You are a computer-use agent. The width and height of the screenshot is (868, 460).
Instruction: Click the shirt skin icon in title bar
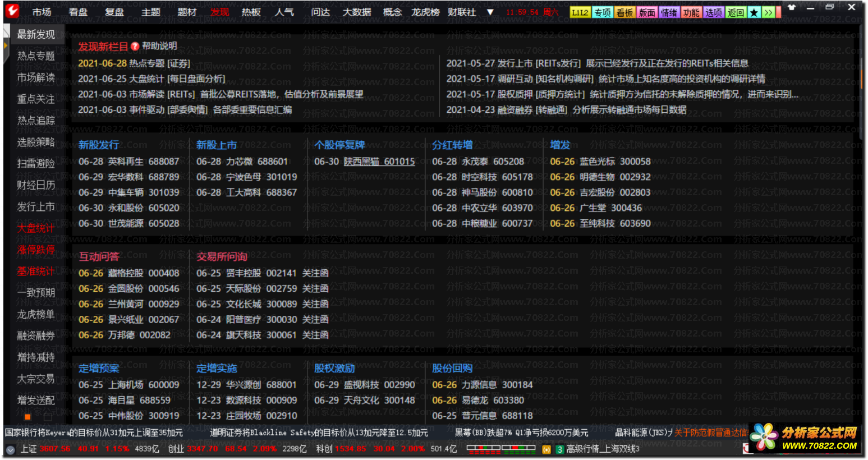pos(792,7)
